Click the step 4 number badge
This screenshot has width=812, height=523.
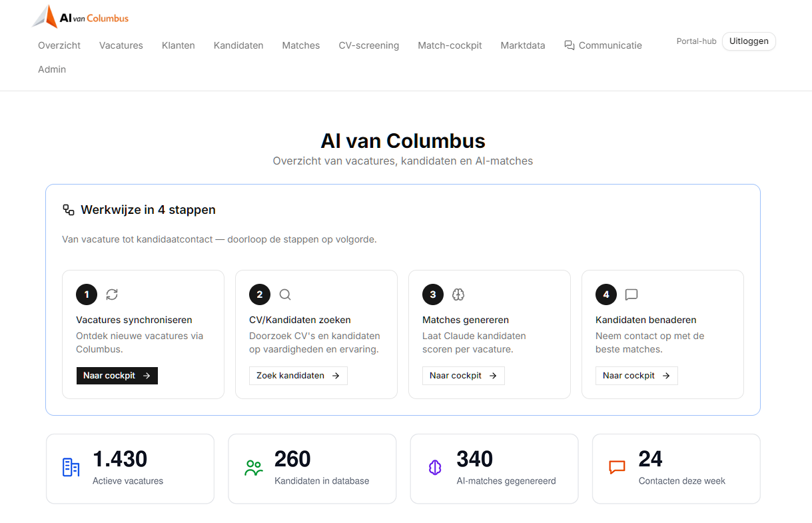click(606, 294)
